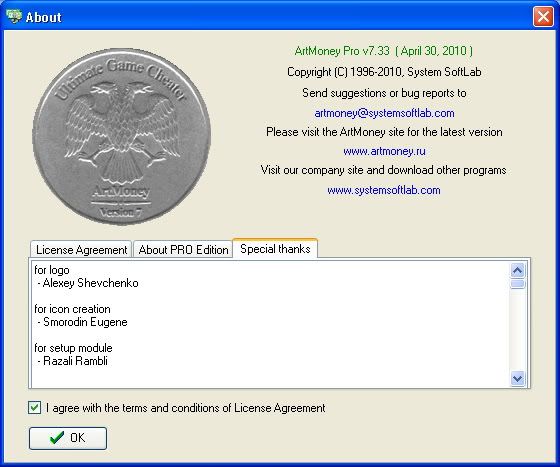Click 'Please visit the ArtMoney site' text
This screenshot has height=467, width=560.
pos(384,132)
